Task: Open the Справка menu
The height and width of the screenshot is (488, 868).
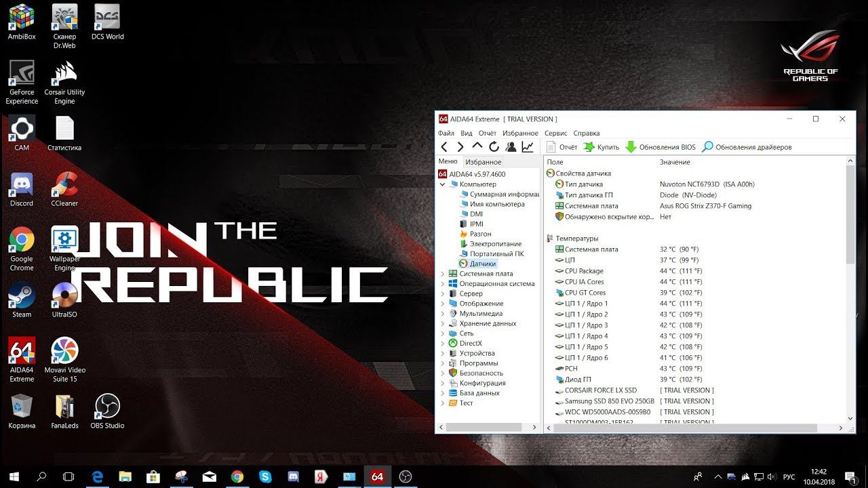Action: coord(587,134)
